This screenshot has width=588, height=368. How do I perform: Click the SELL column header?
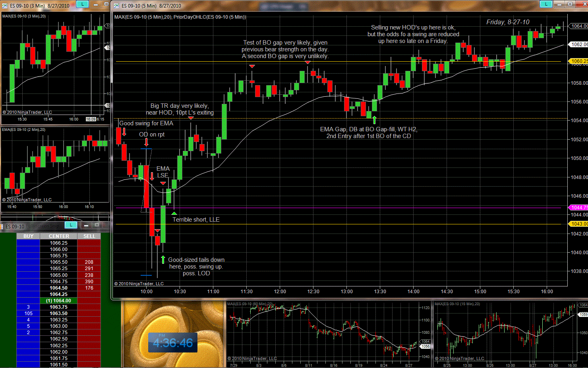(89, 236)
